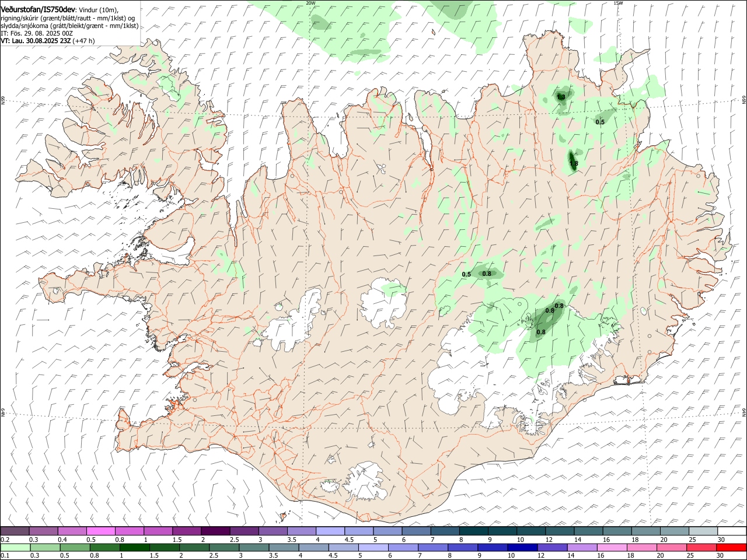This screenshot has height=560, width=747.
Task: Select the lavender 5 swatch in lower legend row
Action: coord(373,547)
